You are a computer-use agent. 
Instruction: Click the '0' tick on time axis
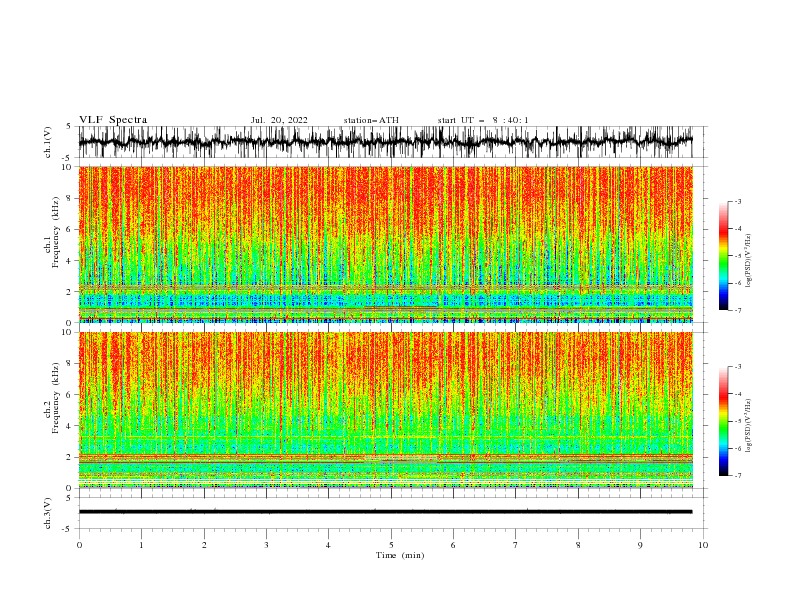coord(79,545)
